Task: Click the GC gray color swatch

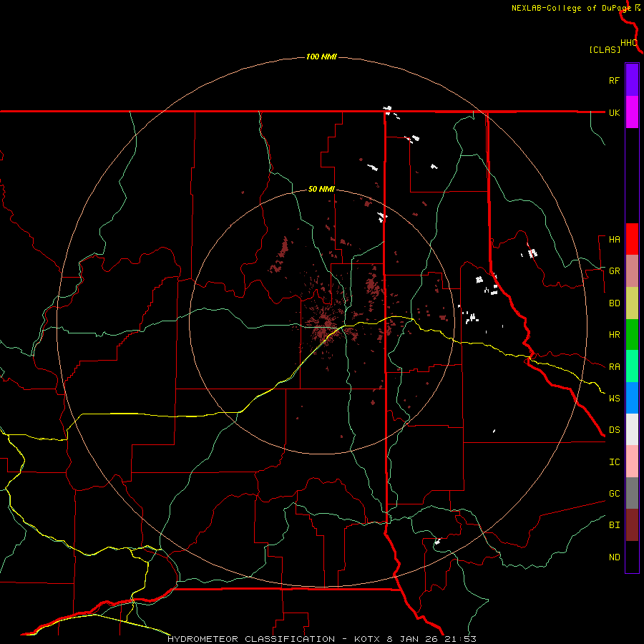Action: pos(632,493)
